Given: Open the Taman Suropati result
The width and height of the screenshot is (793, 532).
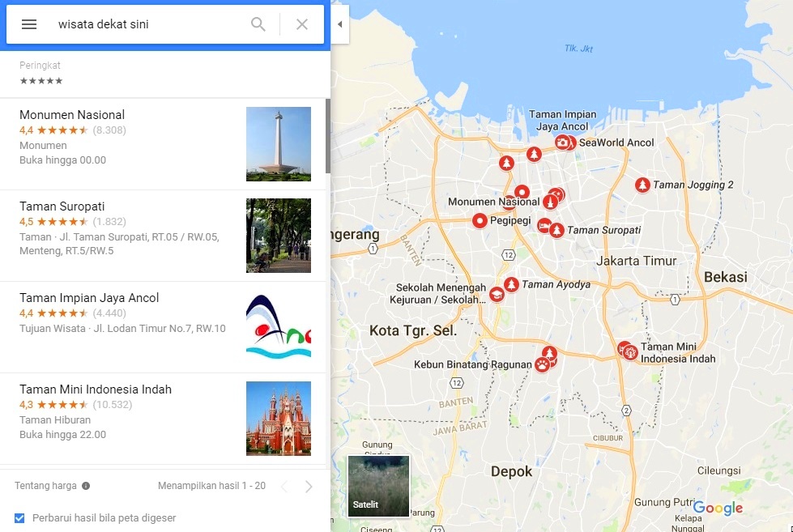Looking at the screenshot, I should 163,236.
